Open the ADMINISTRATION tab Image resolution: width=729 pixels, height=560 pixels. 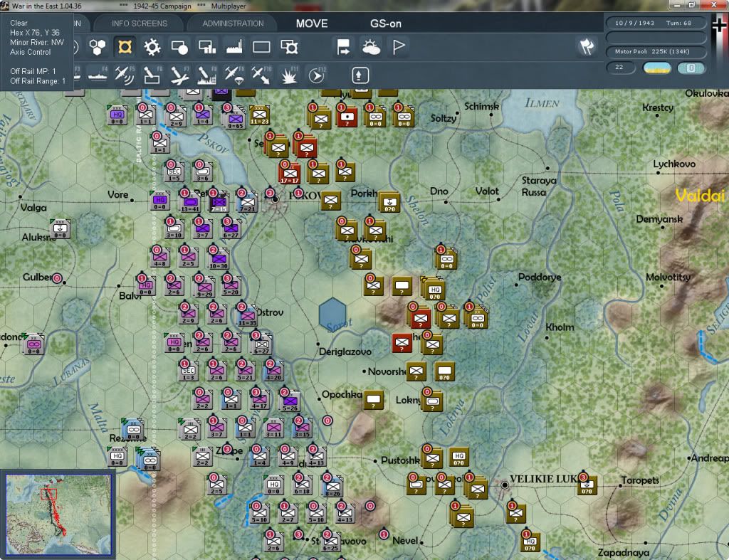click(233, 23)
